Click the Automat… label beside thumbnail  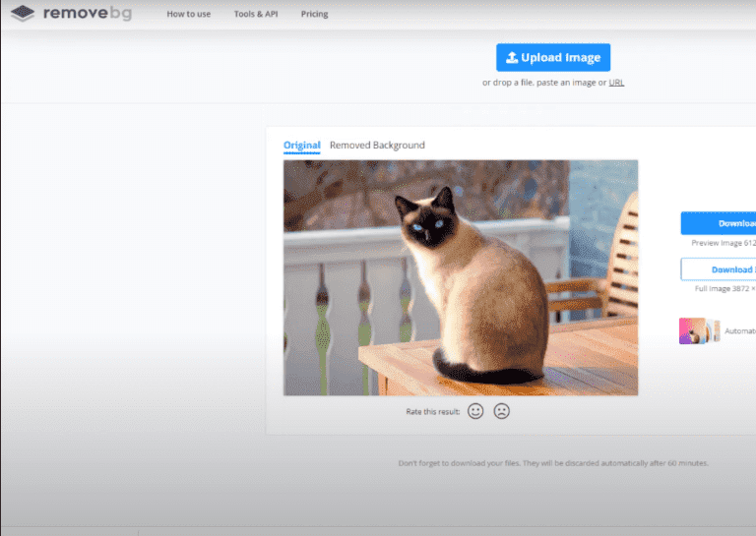(x=740, y=331)
